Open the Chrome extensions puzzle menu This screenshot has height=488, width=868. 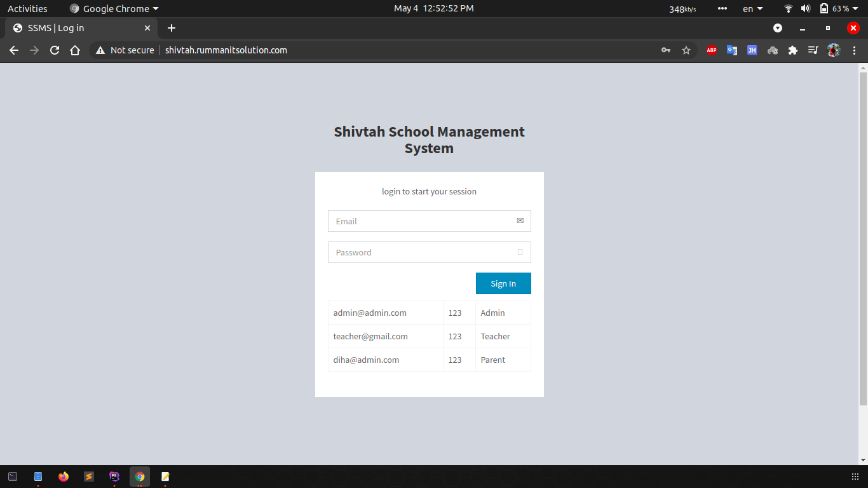792,50
